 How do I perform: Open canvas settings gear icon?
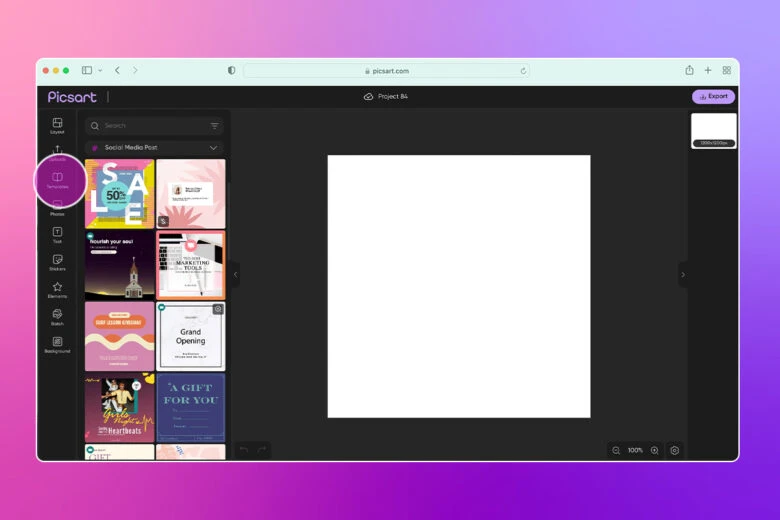point(675,451)
